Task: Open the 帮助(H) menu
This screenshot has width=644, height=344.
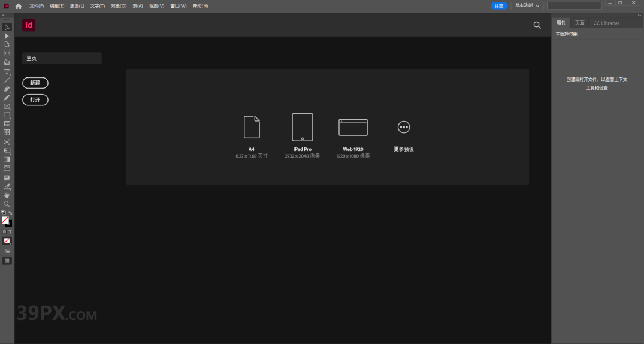Action: 201,6
